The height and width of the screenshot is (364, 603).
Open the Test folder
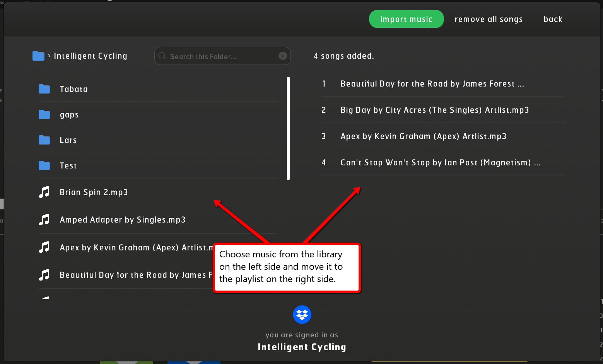[x=68, y=166]
